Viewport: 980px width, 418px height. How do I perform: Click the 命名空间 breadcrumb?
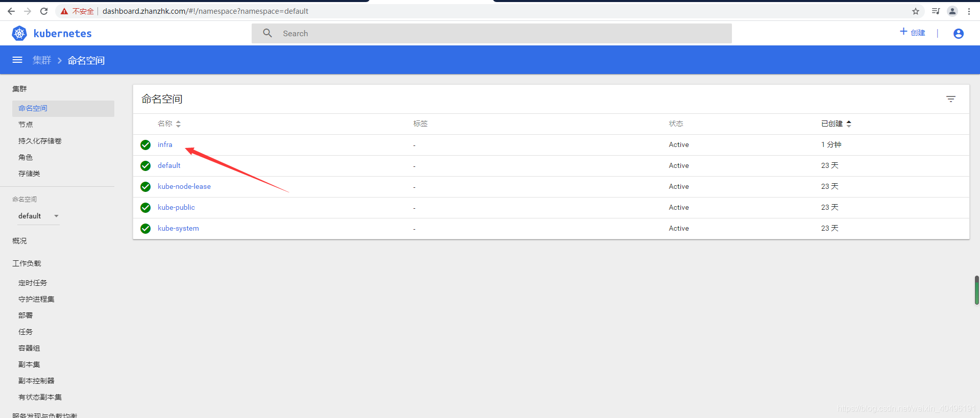pyautogui.click(x=86, y=60)
